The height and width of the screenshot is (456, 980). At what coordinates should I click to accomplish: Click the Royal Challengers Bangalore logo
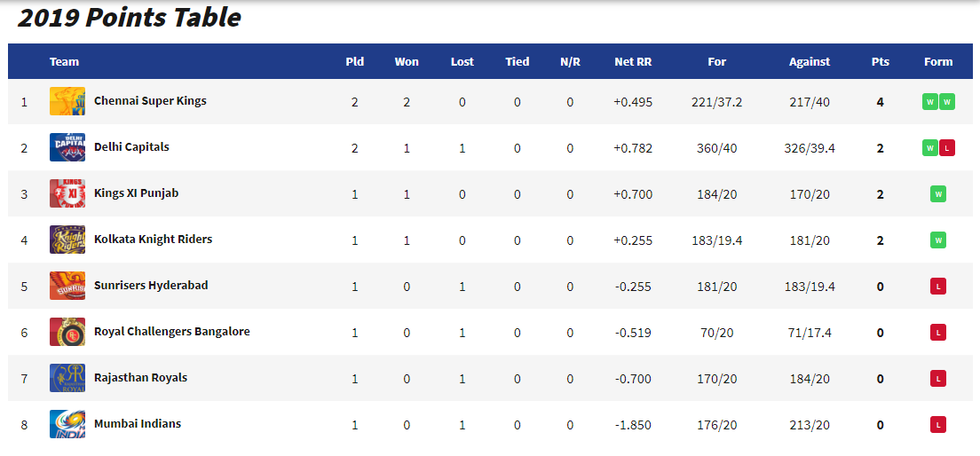pos(67,332)
